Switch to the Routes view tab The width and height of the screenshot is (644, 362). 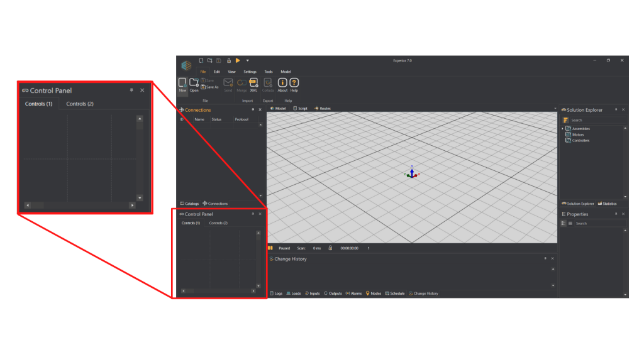(x=323, y=108)
